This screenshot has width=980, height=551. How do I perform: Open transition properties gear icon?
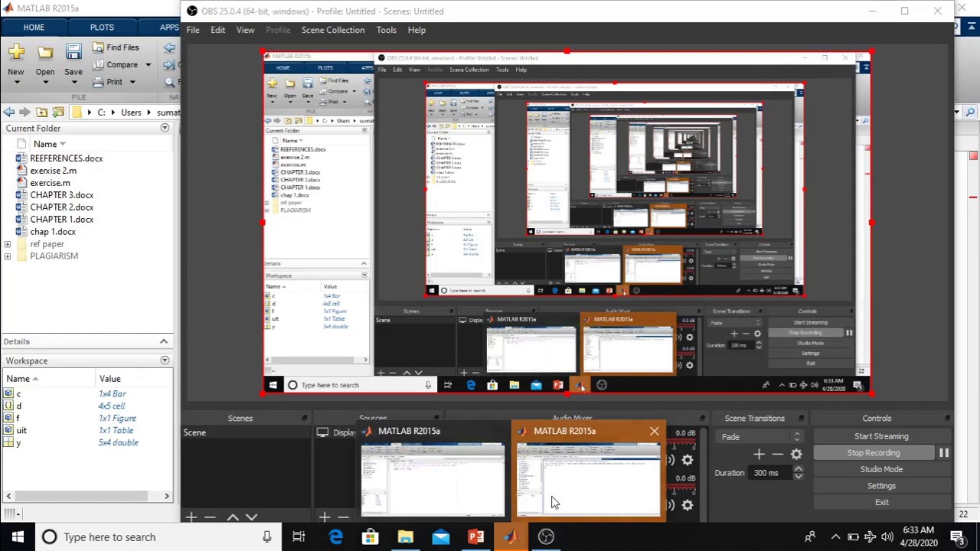[x=796, y=455]
